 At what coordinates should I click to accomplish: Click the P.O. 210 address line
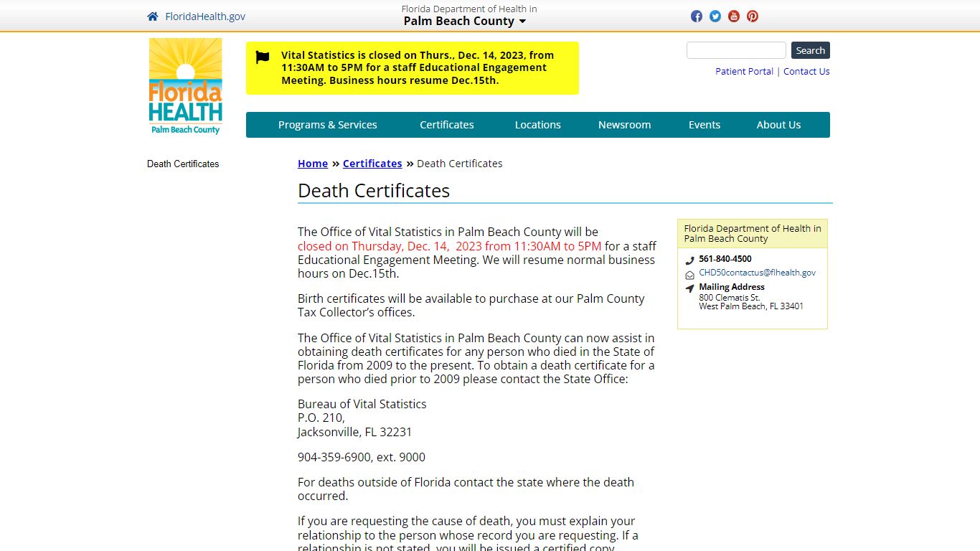(321, 418)
